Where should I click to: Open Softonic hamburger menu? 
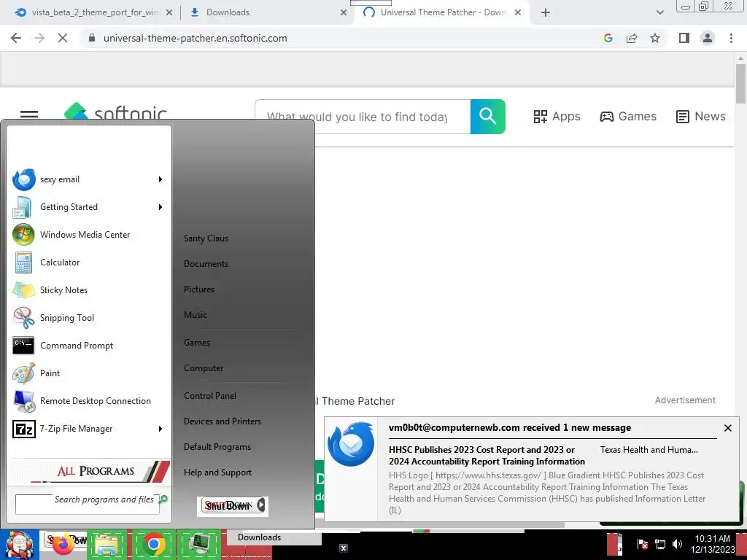(x=29, y=114)
